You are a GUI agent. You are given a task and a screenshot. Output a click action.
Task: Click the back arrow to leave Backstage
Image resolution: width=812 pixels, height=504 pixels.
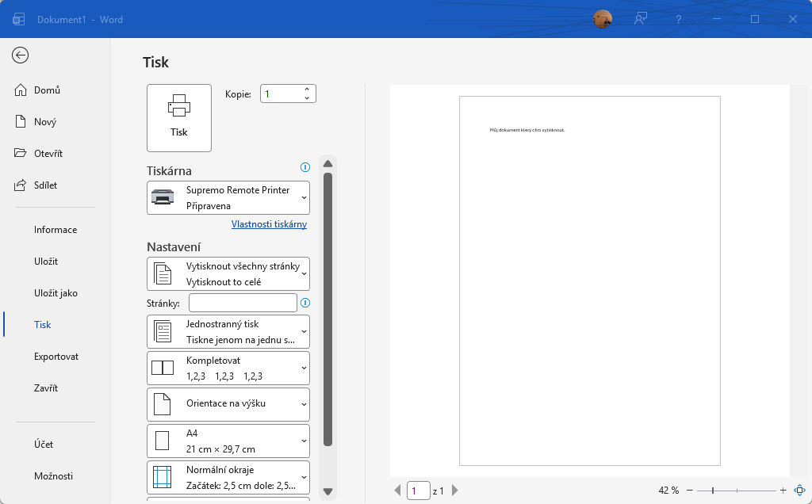(x=20, y=55)
